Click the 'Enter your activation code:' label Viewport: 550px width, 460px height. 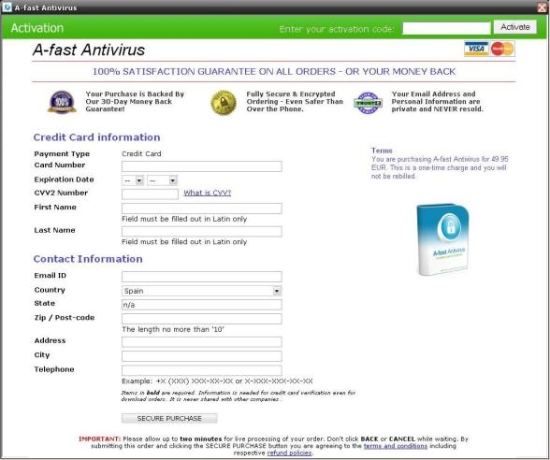click(337, 29)
